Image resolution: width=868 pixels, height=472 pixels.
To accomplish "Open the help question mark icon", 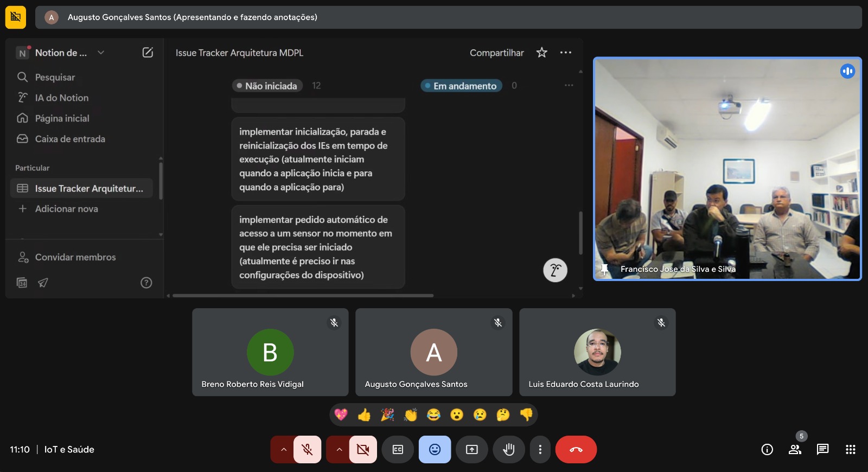I will pos(146,283).
